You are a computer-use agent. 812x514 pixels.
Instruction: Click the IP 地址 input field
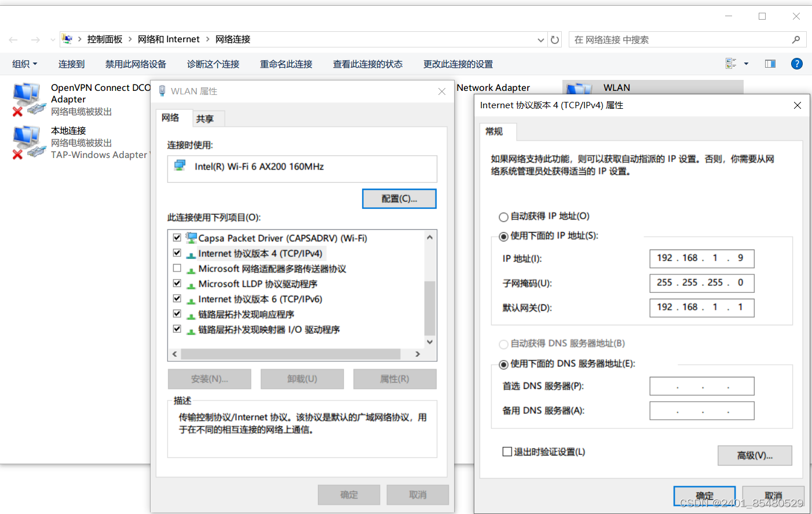702,258
